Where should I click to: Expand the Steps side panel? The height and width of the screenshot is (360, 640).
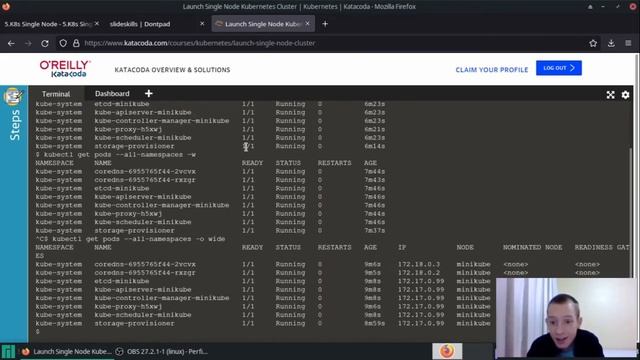click(14, 125)
